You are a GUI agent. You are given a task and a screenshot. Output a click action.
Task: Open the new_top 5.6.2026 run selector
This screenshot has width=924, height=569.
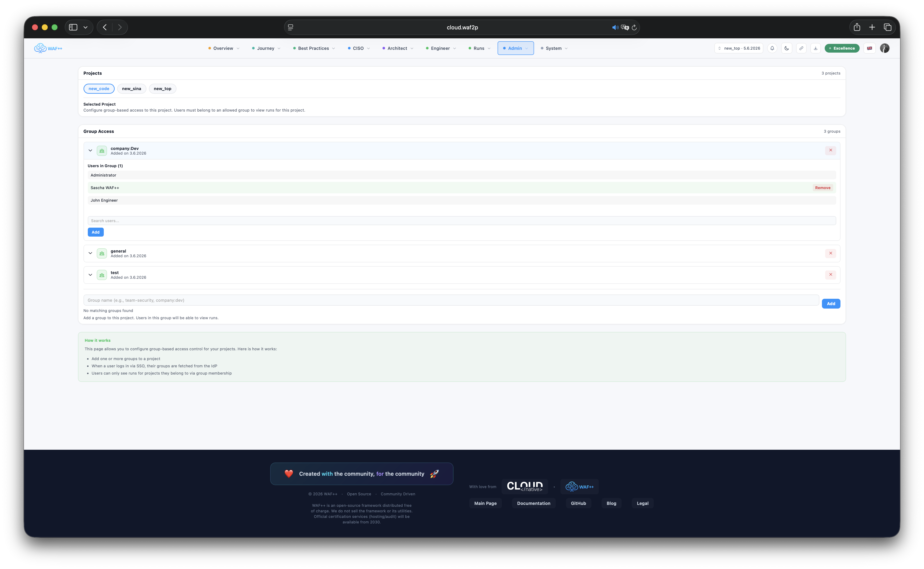point(738,48)
